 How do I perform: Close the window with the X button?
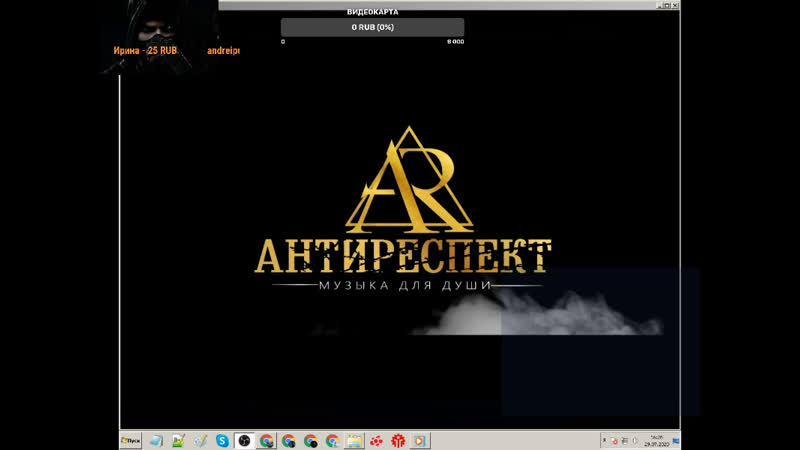(675, 5)
